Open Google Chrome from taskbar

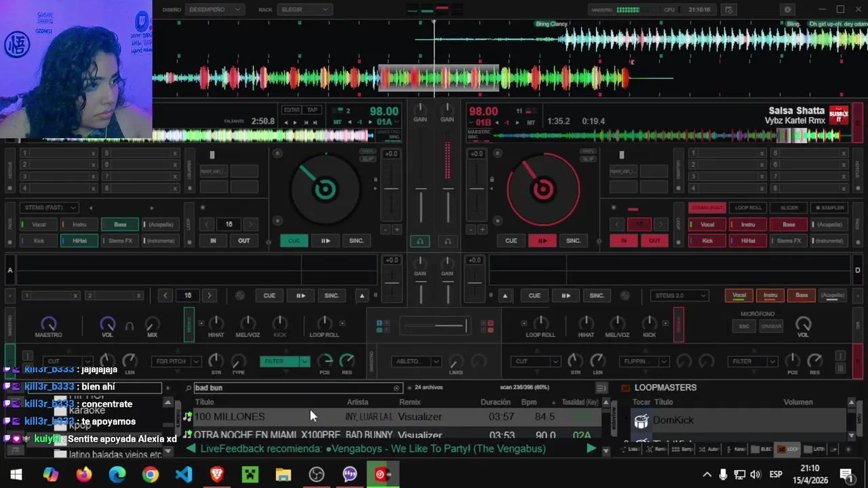pyautogui.click(x=151, y=474)
